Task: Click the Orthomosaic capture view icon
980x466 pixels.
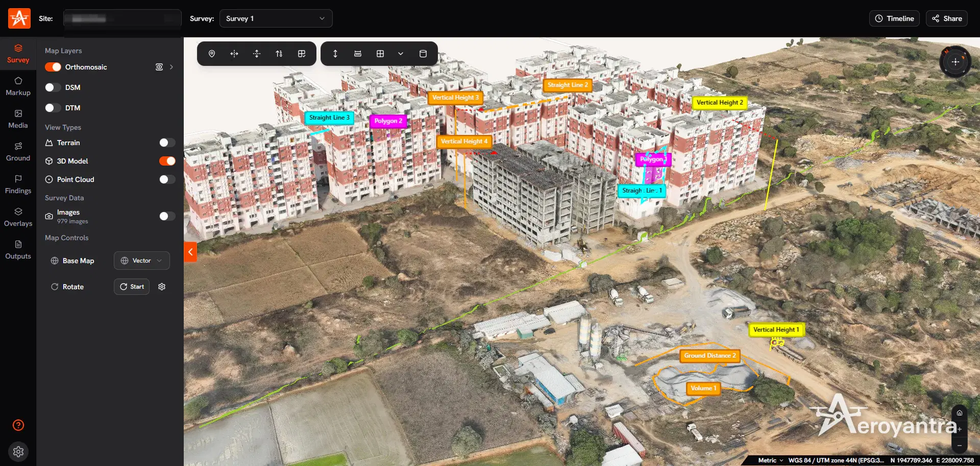Action: [x=159, y=67]
